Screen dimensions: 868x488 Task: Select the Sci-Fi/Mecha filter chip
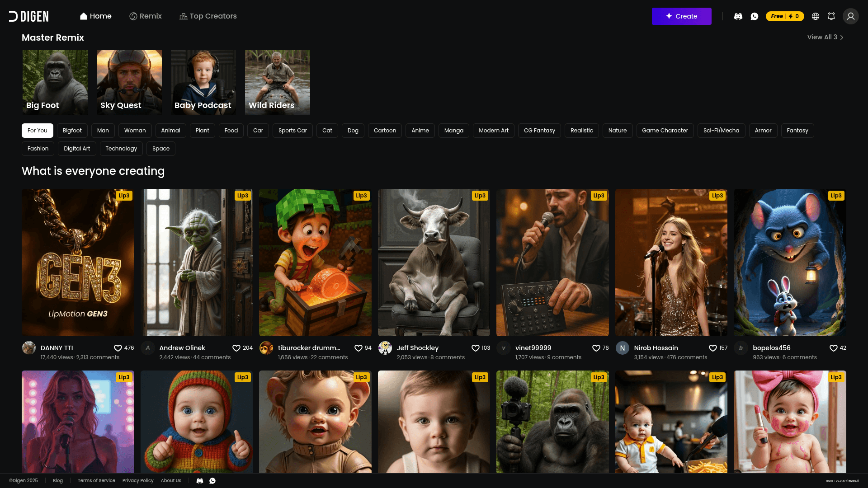(x=722, y=131)
